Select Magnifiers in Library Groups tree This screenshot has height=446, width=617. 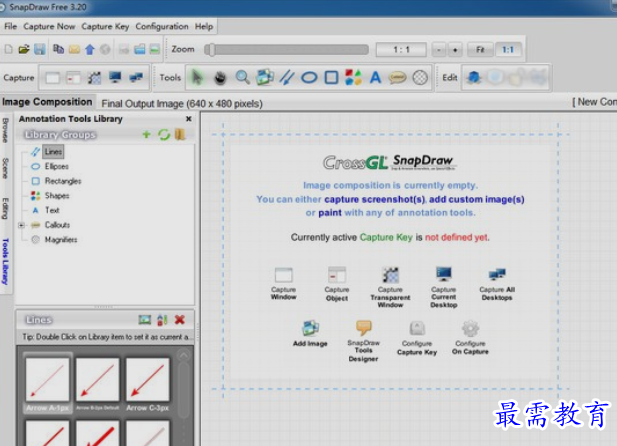(61, 239)
